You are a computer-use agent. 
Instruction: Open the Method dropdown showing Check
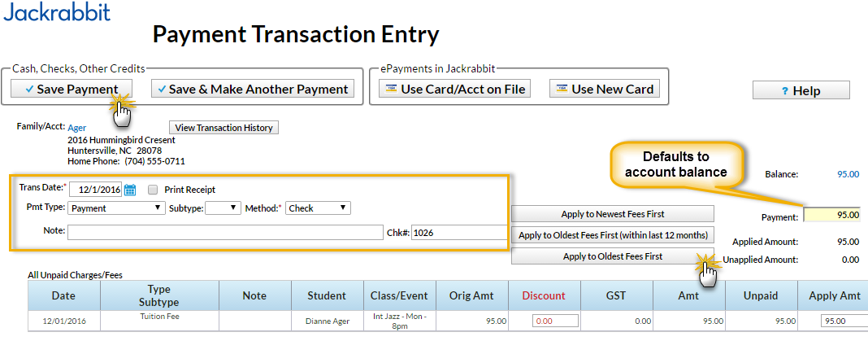pyautogui.click(x=318, y=208)
